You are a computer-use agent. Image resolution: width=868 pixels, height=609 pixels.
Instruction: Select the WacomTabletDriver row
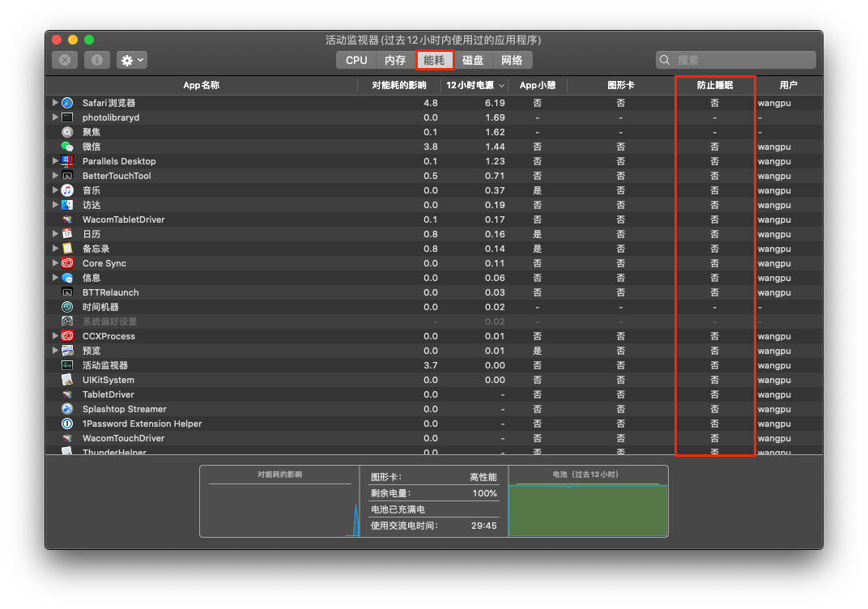pyautogui.click(x=123, y=219)
